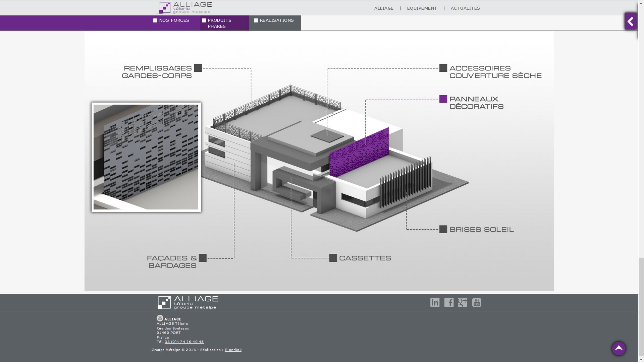
Task: Switch to the PRODUITS PHARES tab
Action: pos(224,23)
